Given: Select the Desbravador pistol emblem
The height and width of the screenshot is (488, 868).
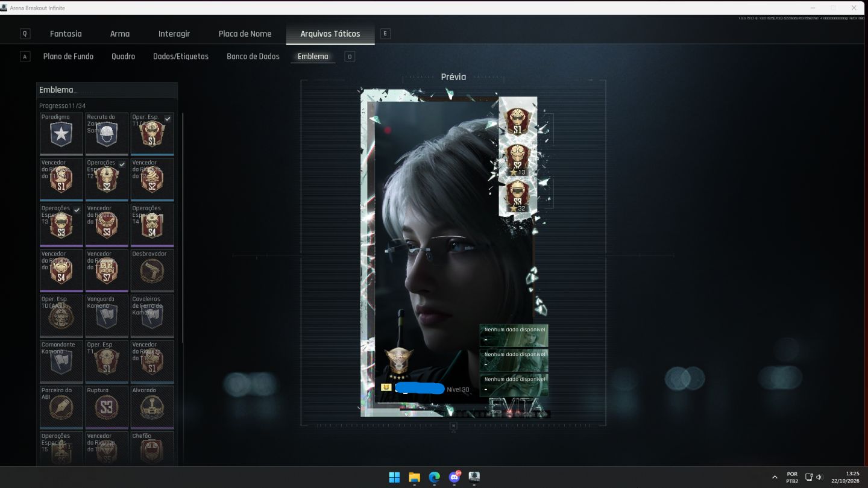Looking at the screenshot, I should [153, 271].
